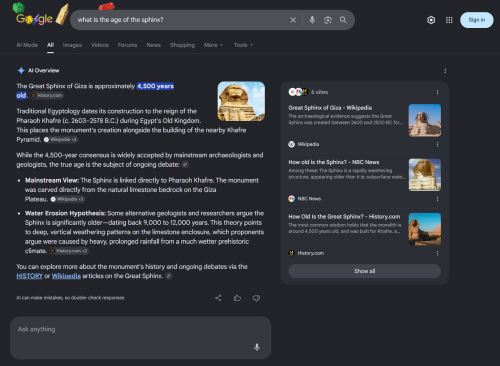Click the search query text field
This screenshot has width=500, height=366.
pos(180,20)
